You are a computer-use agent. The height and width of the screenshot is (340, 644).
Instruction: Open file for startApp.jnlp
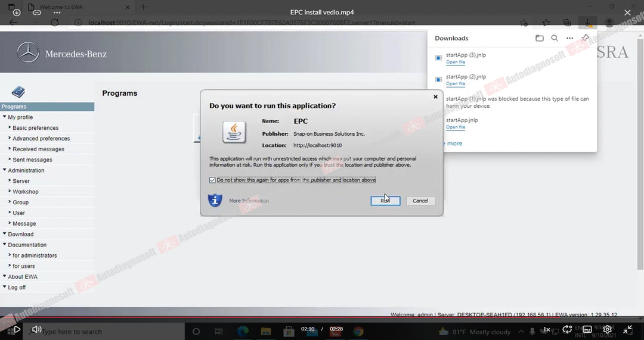coord(456,127)
